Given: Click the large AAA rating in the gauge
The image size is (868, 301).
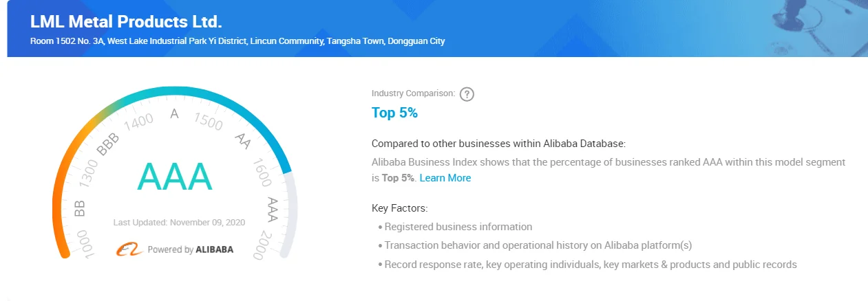Looking at the screenshot, I should pos(175,177).
